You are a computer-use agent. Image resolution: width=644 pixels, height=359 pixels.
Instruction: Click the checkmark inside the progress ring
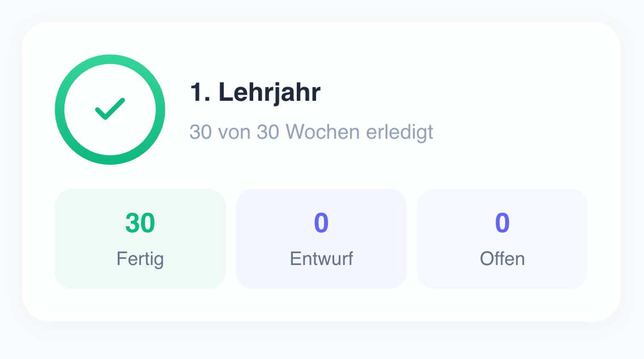[x=109, y=110]
